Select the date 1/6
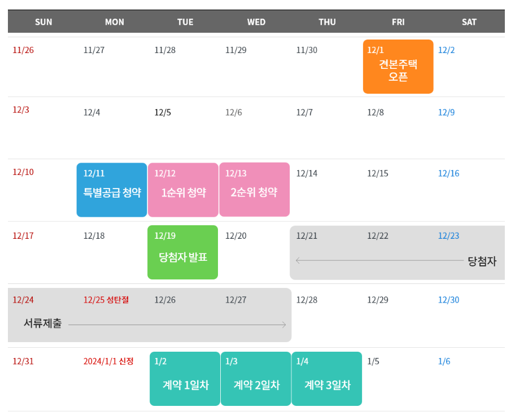The height and width of the screenshot is (420, 515). tap(444, 361)
